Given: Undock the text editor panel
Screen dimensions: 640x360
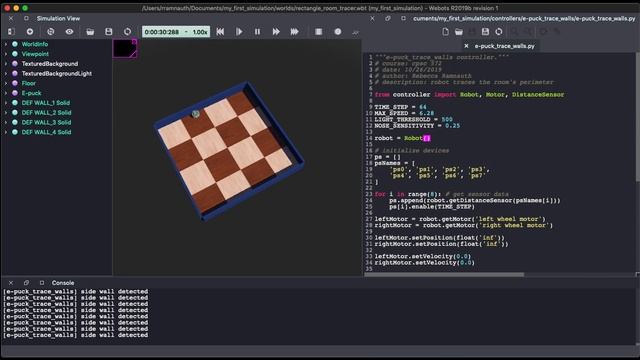Looking at the screenshot, I should (x=388, y=18).
